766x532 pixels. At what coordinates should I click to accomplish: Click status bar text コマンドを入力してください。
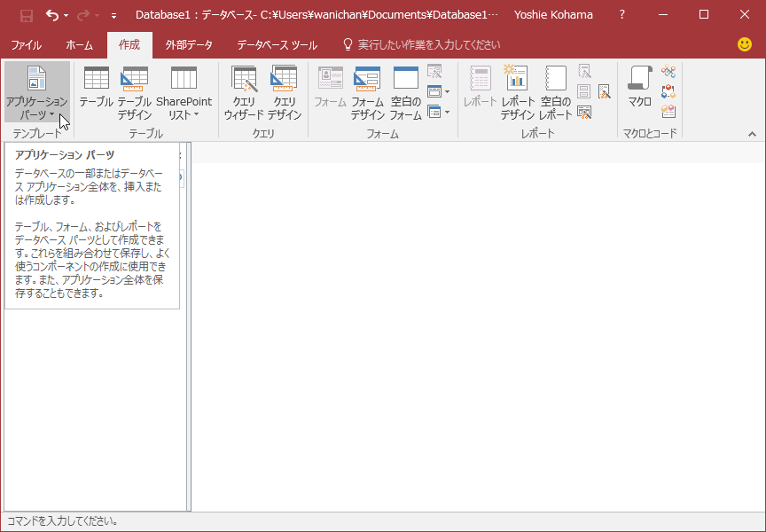[x=63, y=521]
